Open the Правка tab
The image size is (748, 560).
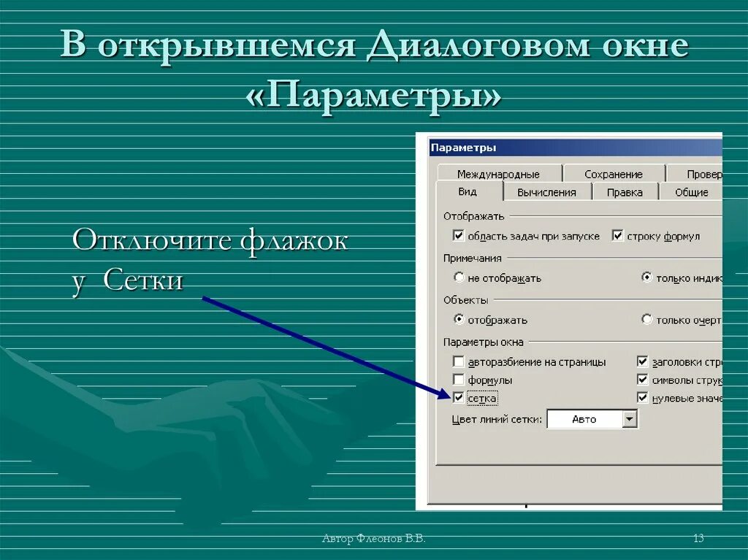625,192
